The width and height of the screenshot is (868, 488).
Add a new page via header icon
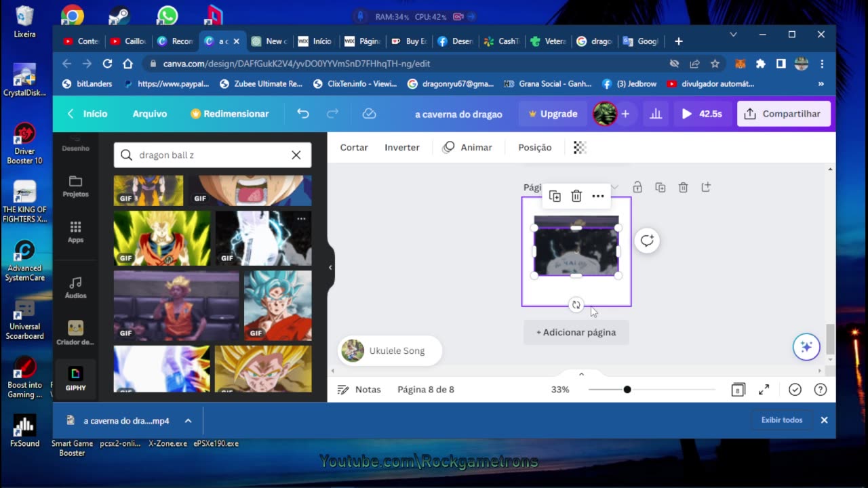706,187
